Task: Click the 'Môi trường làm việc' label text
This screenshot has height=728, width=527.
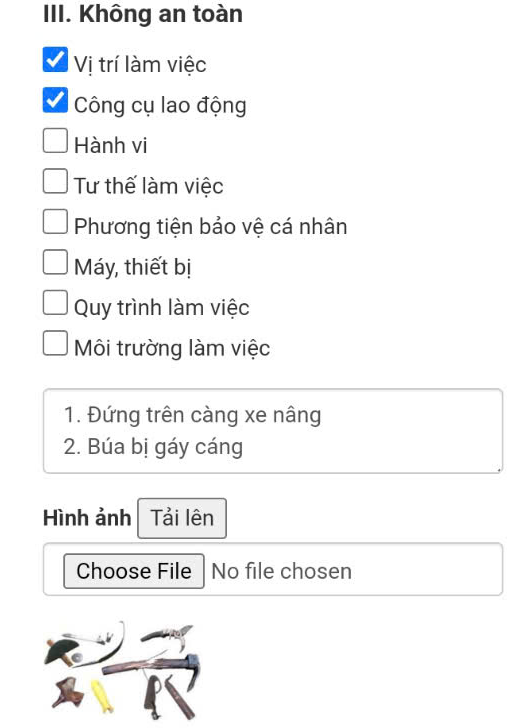Action: (x=172, y=348)
